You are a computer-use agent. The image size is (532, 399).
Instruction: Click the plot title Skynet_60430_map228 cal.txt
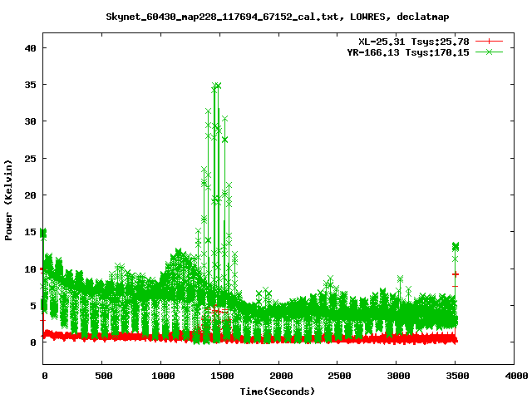pos(278,17)
